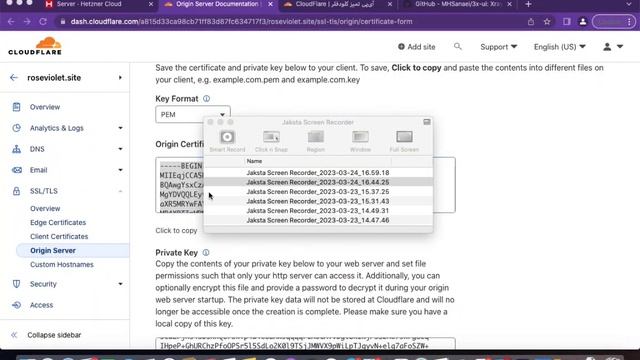Screen dimensions: 640x360
Task: Click the Overview sidebar icon
Action: [x=16, y=107]
